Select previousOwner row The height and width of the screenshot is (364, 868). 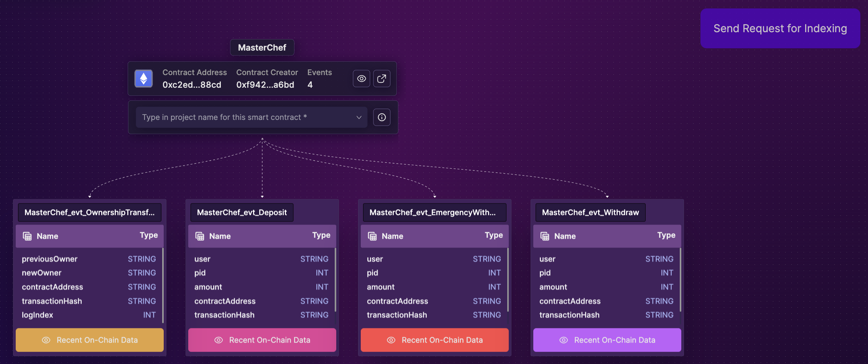tap(89, 259)
